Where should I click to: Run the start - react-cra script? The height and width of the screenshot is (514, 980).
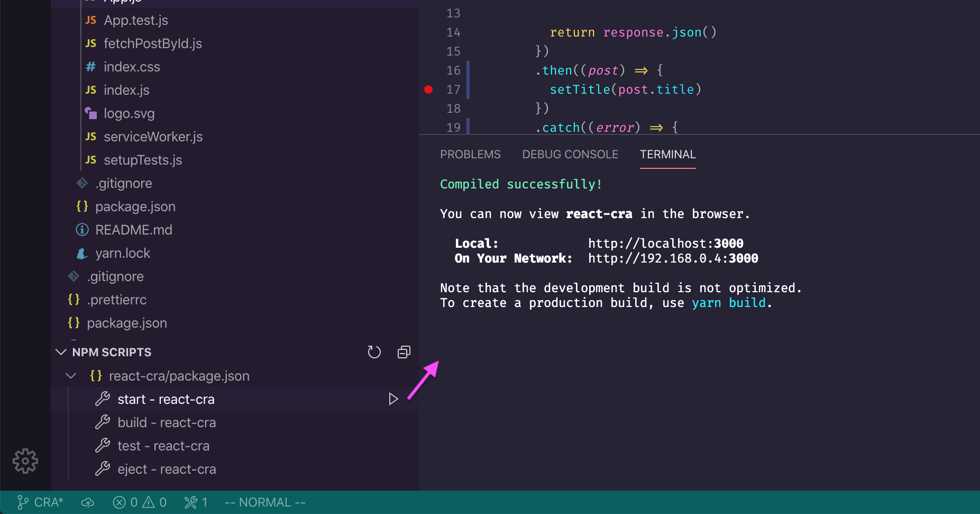393,399
